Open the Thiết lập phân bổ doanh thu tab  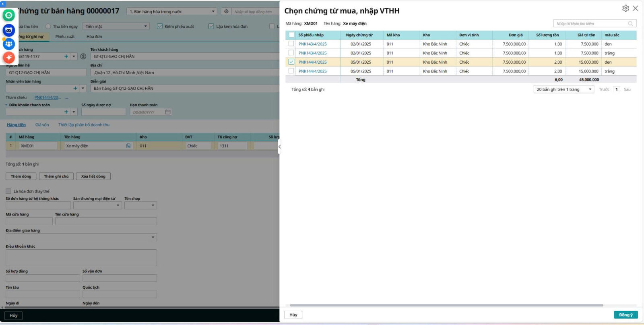click(x=84, y=125)
